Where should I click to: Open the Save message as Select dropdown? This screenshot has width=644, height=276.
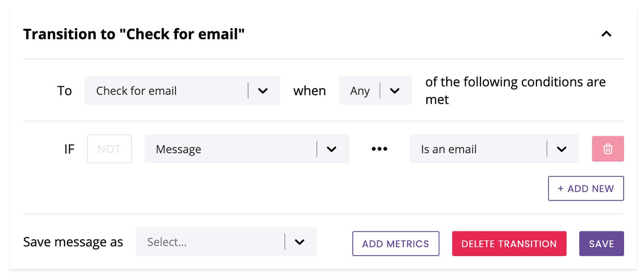click(226, 242)
